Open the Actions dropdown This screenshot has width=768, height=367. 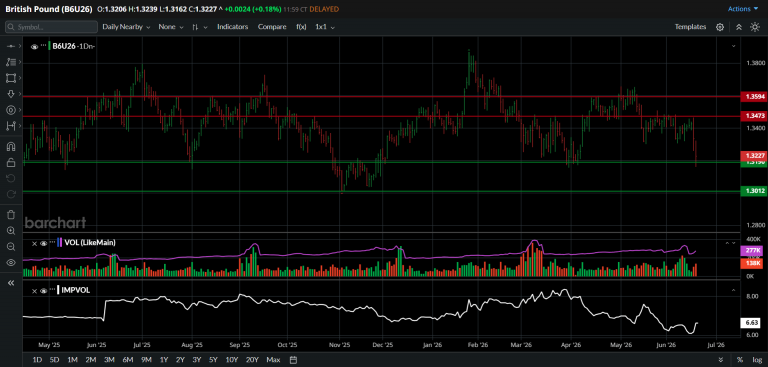pyautogui.click(x=742, y=9)
